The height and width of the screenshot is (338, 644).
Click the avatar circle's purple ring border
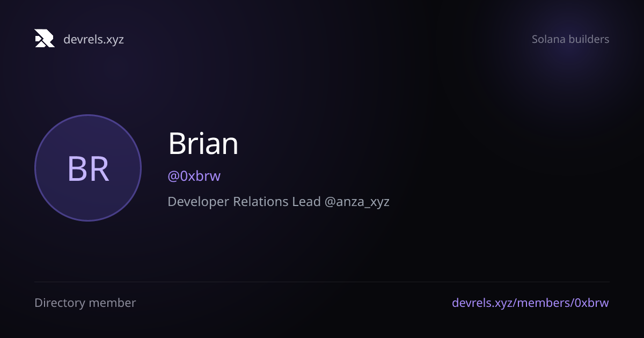coord(88,115)
